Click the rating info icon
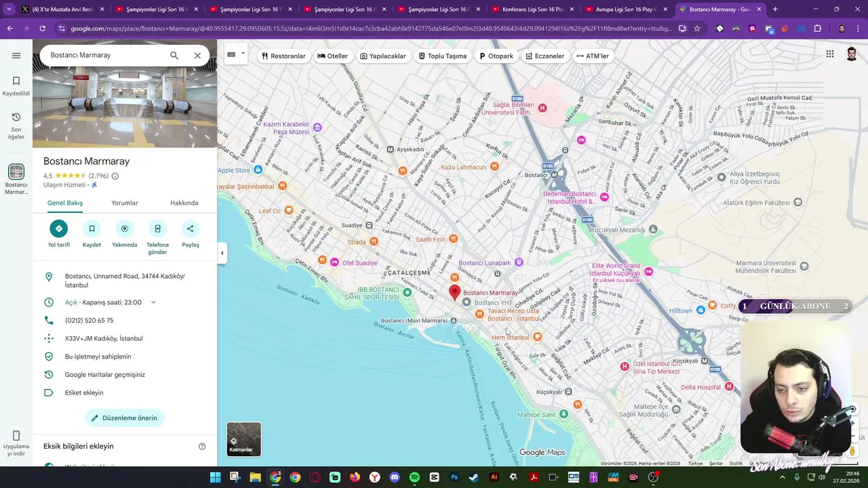 pyautogui.click(x=115, y=176)
